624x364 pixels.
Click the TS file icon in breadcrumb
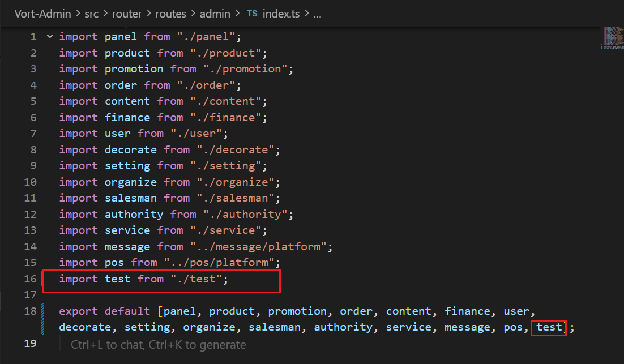pos(252,14)
